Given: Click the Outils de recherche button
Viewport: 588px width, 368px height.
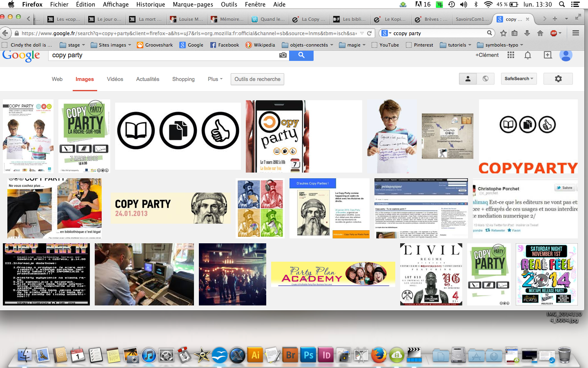Looking at the screenshot, I should pyautogui.click(x=257, y=79).
